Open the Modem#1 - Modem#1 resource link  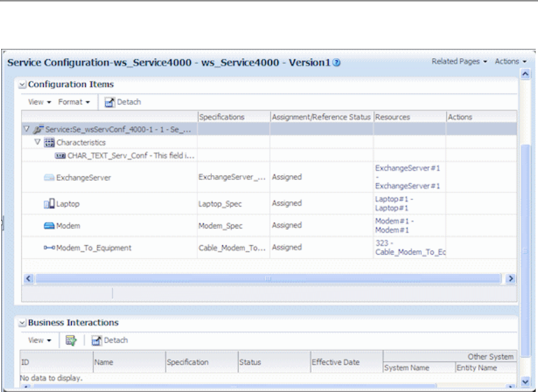pyautogui.click(x=394, y=226)
